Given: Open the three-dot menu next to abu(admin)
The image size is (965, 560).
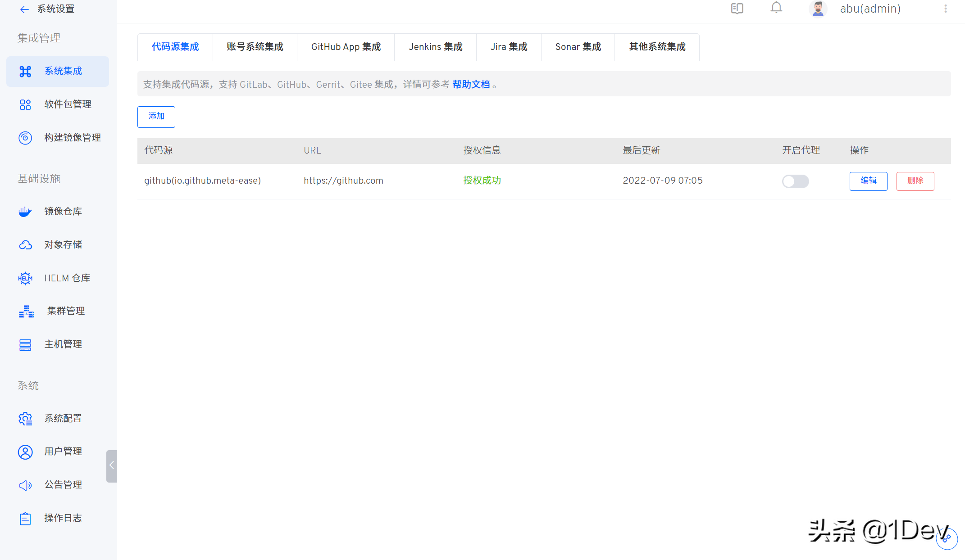Looking at the screenshot, I should (x=946, y=9).
